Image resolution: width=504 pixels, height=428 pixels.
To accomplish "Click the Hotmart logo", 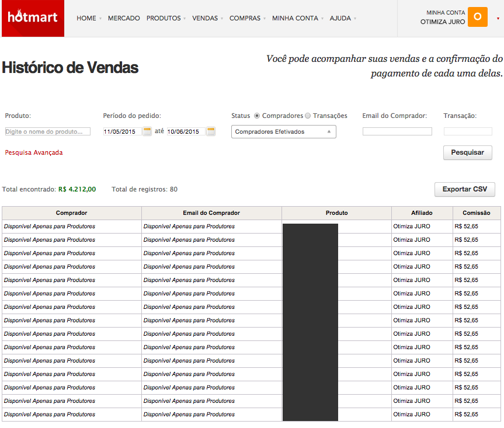I will coord(33,18).
